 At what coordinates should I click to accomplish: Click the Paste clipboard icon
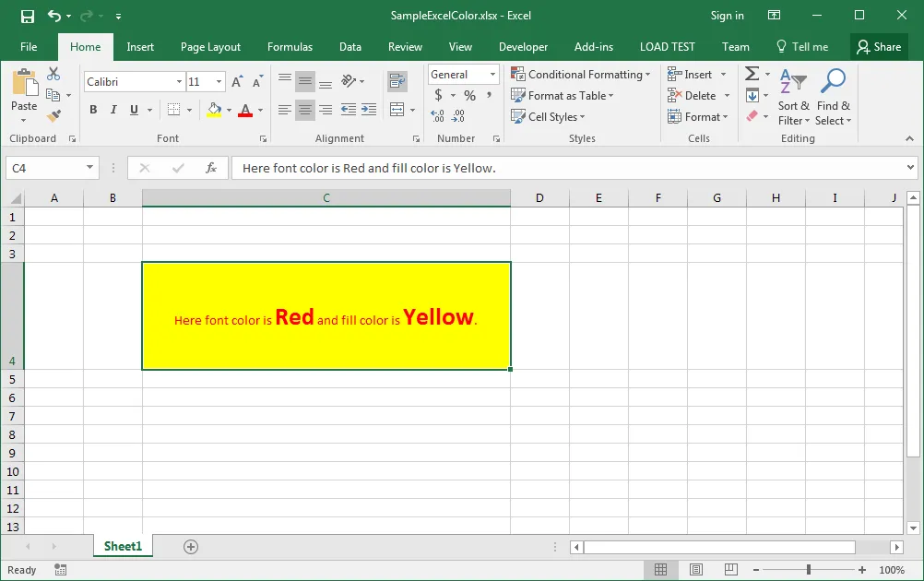(x=24, y=82)
